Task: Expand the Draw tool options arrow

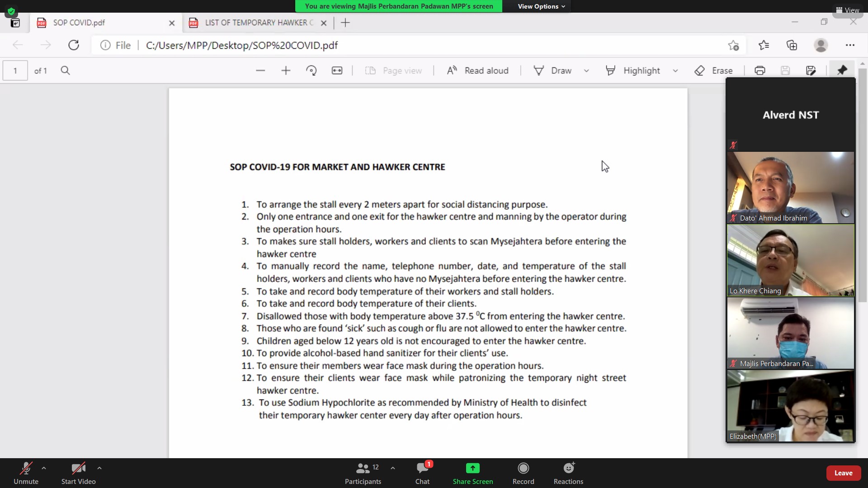Action: click(x=586, y=70)
